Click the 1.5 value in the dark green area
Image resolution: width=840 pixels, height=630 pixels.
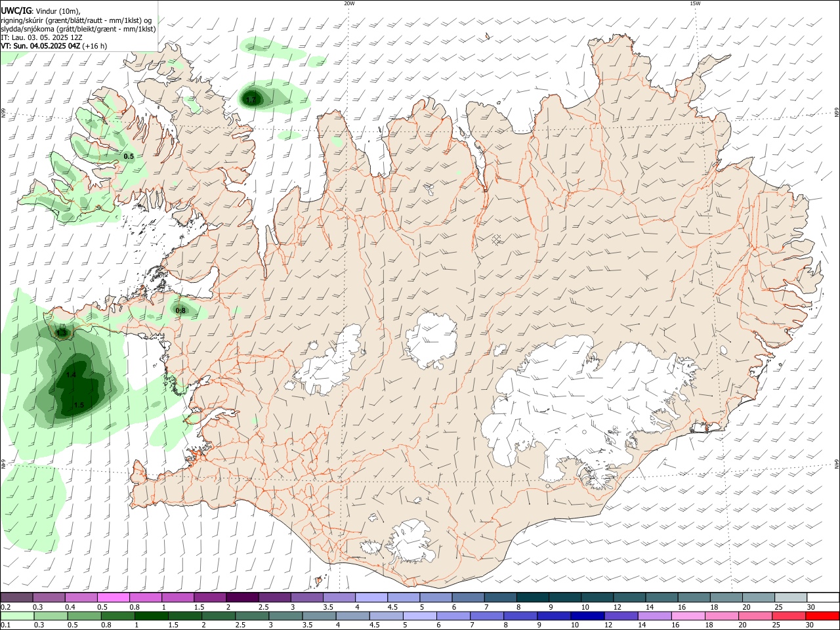[79, 405]
